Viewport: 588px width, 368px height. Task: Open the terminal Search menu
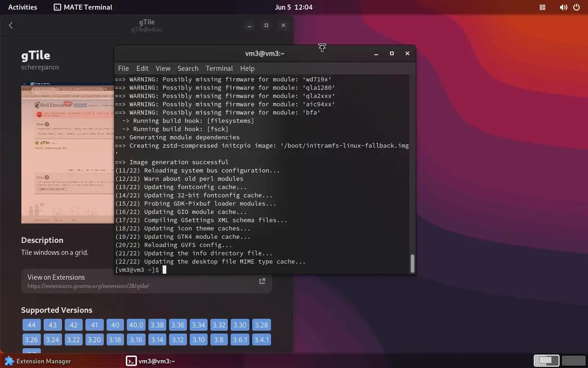[188, 68]
